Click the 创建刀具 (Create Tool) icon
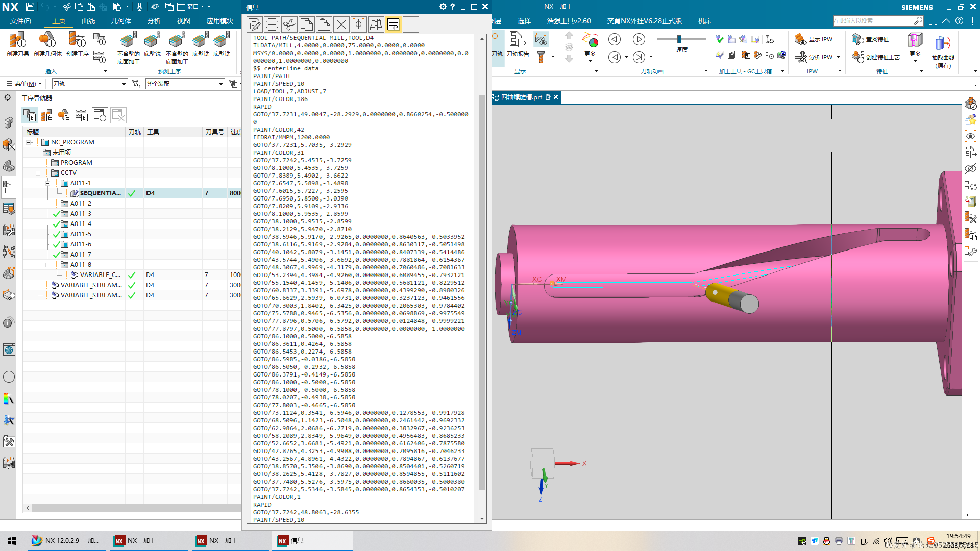980x551 pixels. (17, 44)
